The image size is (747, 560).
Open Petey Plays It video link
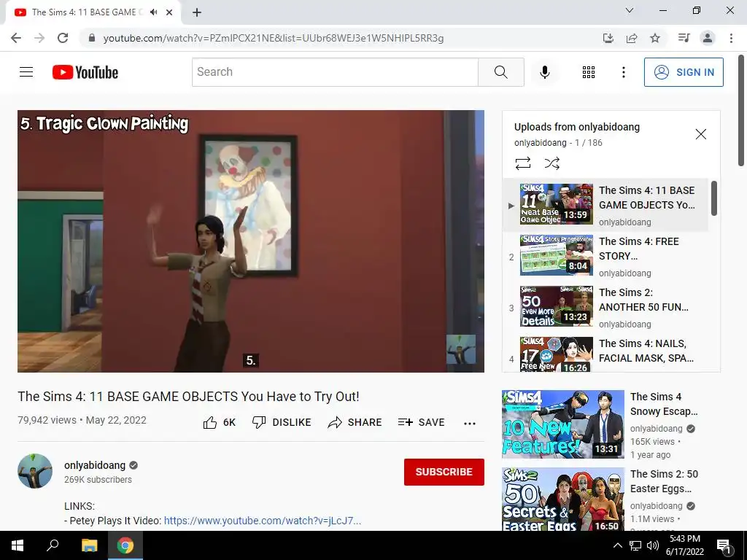tap(262, 521)
